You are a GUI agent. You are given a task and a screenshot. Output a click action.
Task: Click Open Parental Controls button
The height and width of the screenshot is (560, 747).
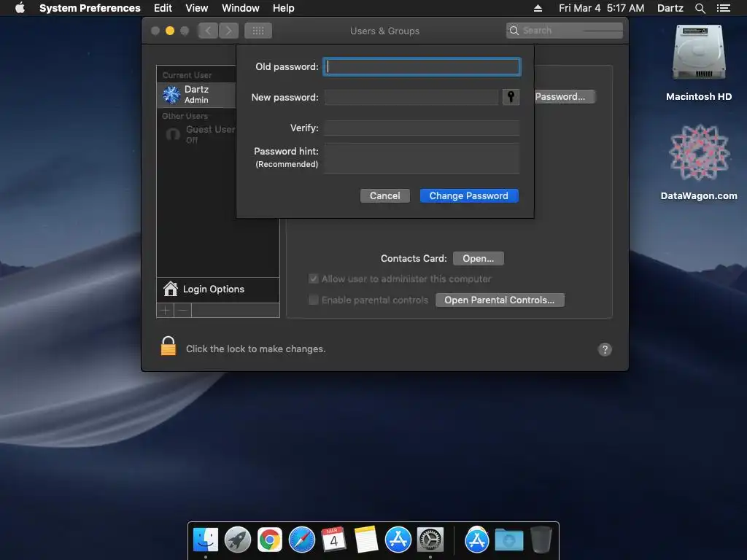point(500,300)
